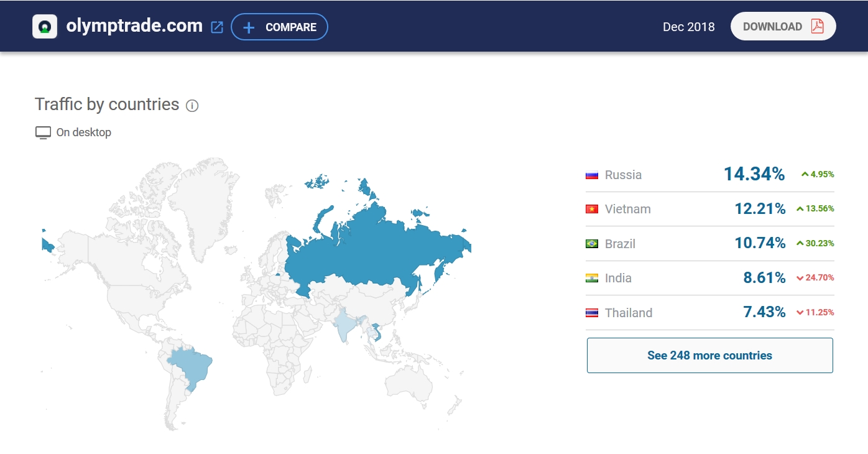Click the Vietnam flag icon
Viewport: 868px width, 454px height.
(592, 209)
